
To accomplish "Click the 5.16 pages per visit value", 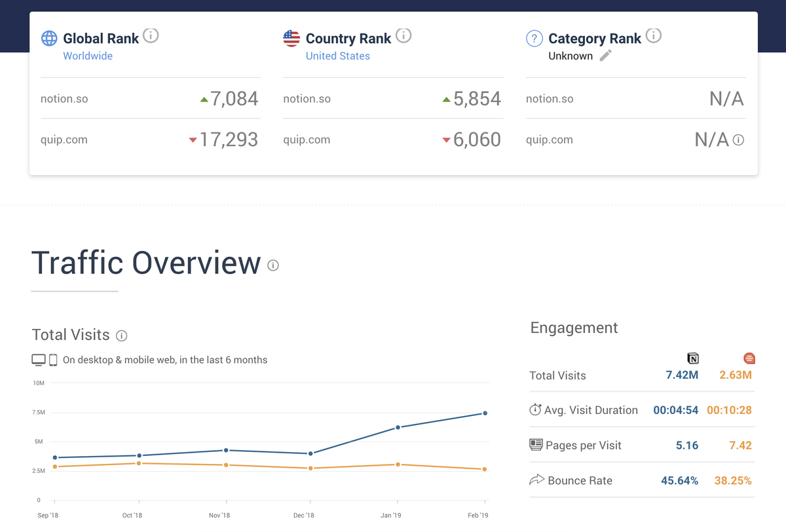I will 687,446.
